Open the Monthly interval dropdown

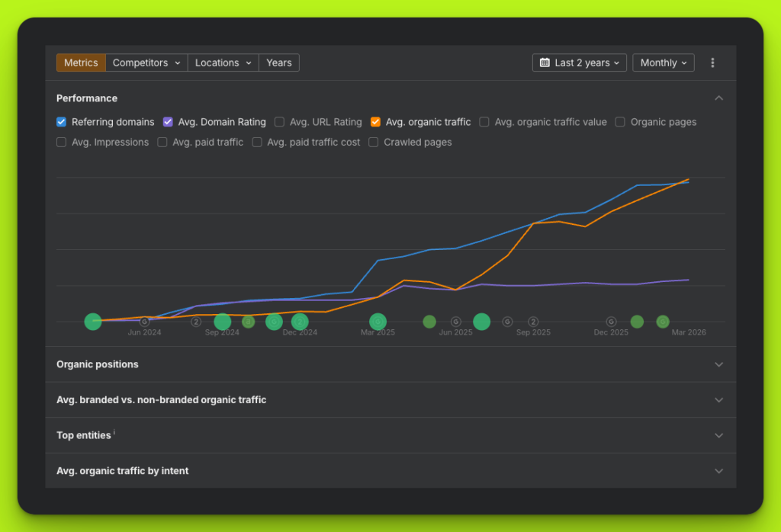click(x=663, y=62)
